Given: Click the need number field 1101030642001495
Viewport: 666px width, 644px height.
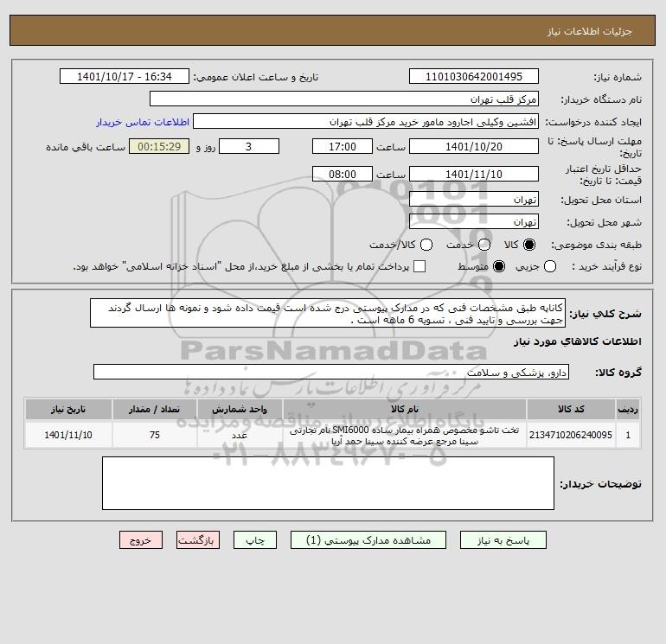Looking at the screenshot, I should coord(474,76).
